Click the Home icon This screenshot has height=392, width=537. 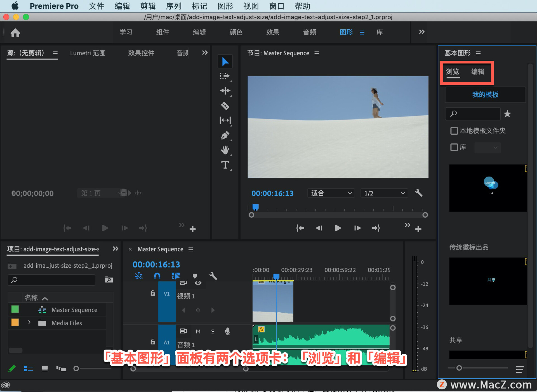tap(15, 33)
